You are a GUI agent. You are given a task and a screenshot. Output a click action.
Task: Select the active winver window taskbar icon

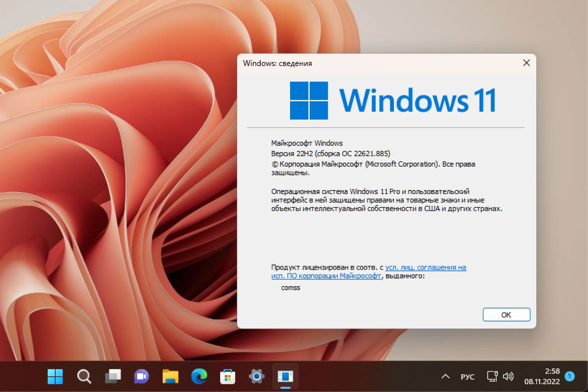285,376
